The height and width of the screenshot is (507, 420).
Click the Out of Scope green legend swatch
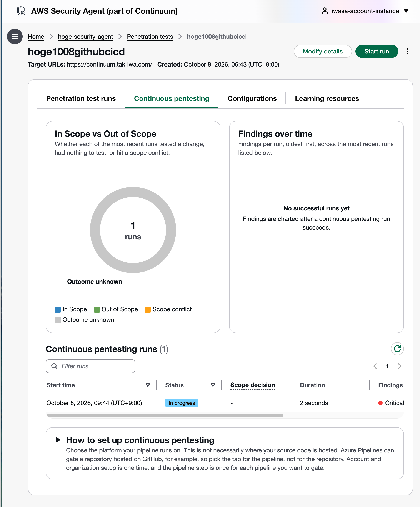click(x=97, y=309)
